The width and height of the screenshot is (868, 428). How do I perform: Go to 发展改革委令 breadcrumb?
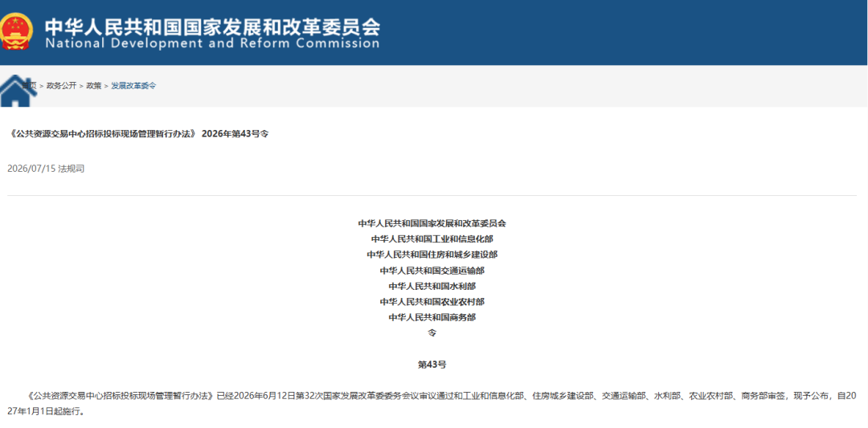tap(133, 86)
